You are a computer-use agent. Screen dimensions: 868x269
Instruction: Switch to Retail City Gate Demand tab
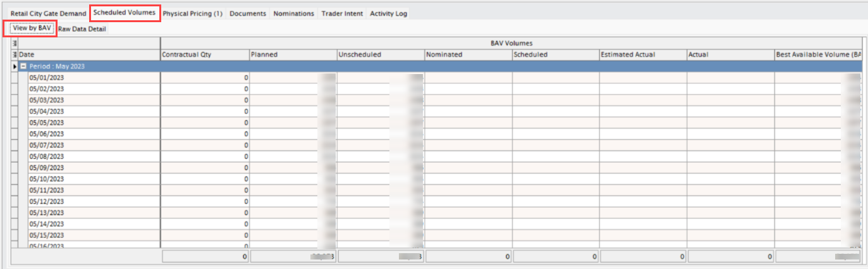pos(48,13)
